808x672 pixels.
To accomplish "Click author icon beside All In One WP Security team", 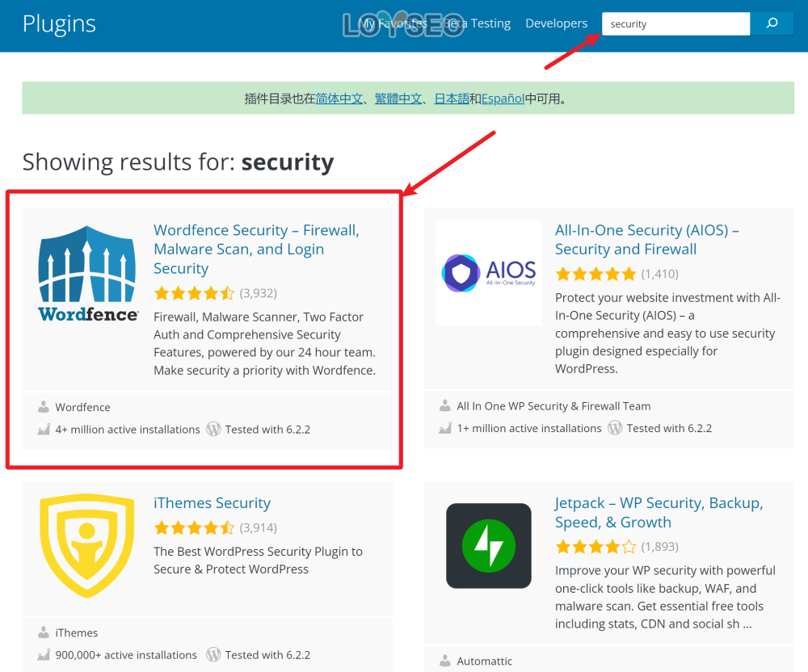I will [445, 405].
